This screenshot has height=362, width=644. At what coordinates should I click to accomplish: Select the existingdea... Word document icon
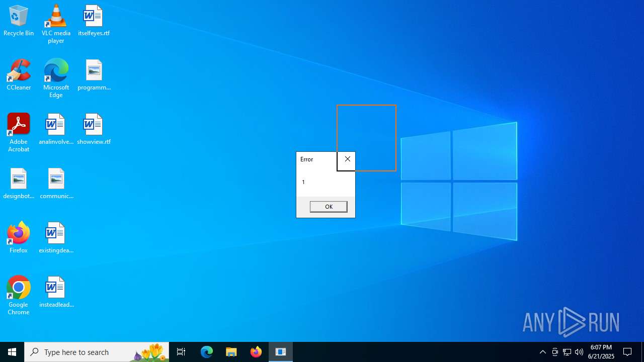[56, 238]
